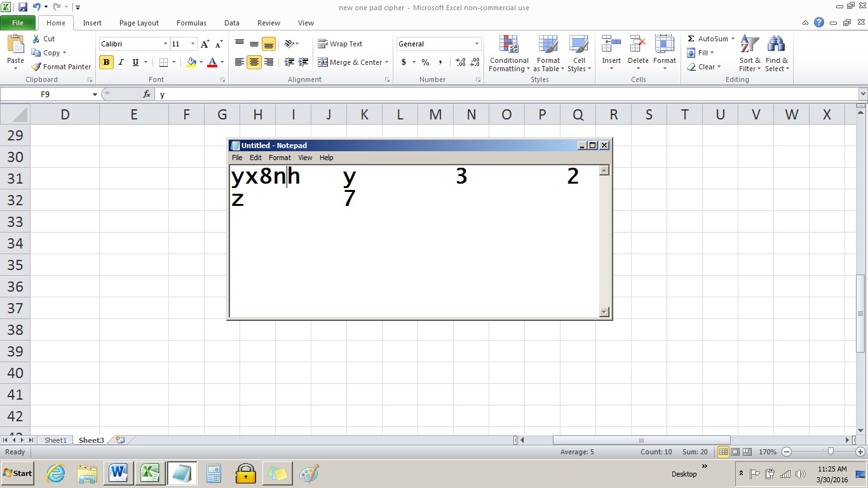The image size is (868, 488).
Task: Click the zoom slider handle
Action: click(x=830, y=452)
